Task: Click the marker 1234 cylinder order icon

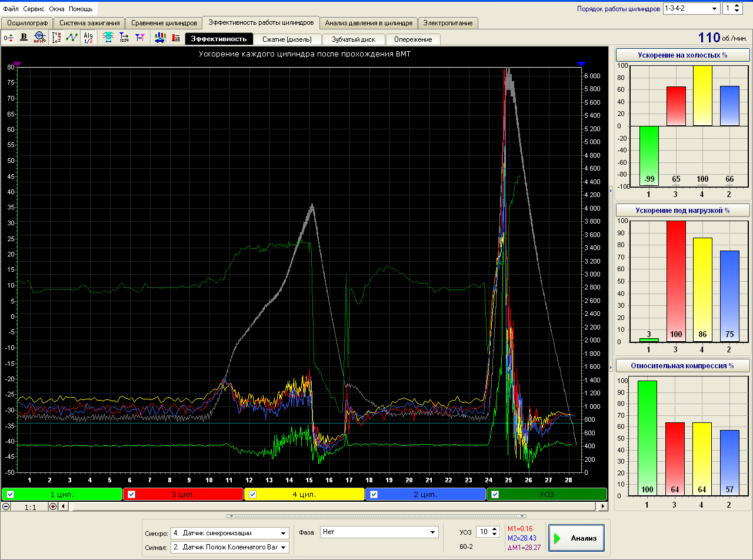Action: (124, 38)
